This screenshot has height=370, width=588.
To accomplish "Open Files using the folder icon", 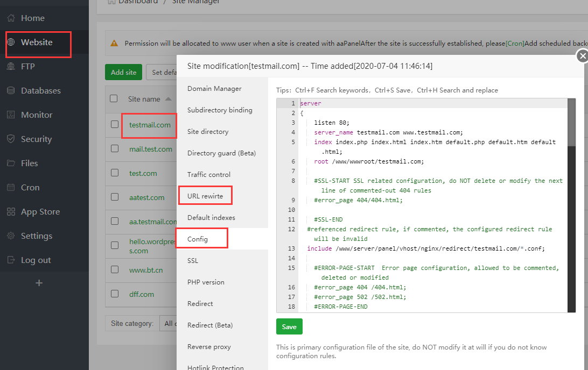I will click(11, 163).
